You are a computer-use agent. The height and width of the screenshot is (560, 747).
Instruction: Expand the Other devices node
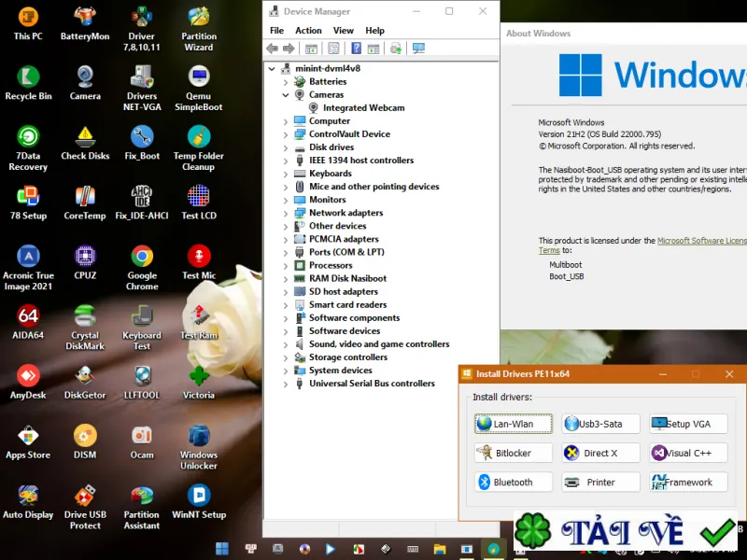coord(286,226)
